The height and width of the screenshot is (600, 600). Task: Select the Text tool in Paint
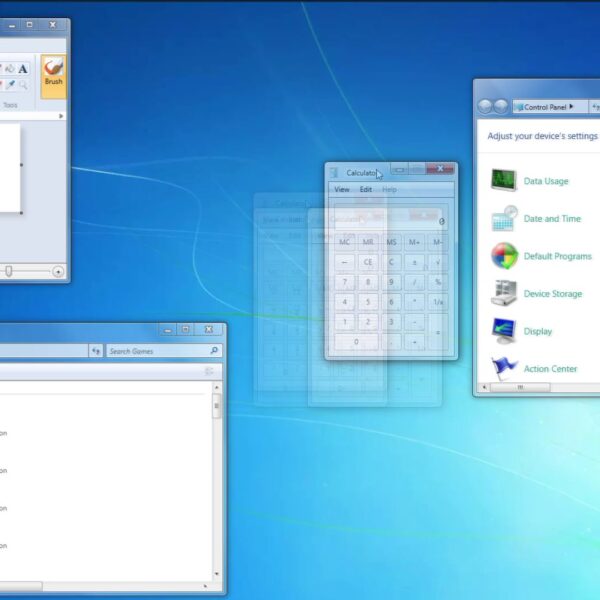click(23, 69)
